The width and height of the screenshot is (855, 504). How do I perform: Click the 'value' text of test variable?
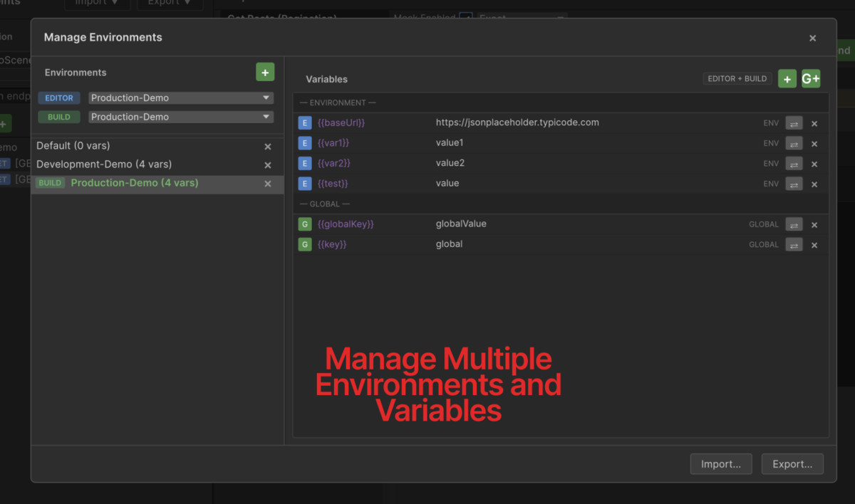(x=447, y=183)
